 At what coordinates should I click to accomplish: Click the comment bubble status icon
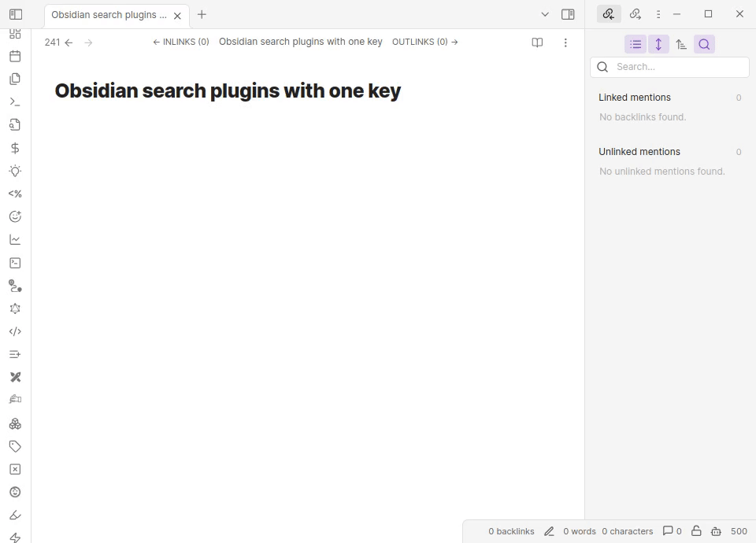click(x=672, y=531)
